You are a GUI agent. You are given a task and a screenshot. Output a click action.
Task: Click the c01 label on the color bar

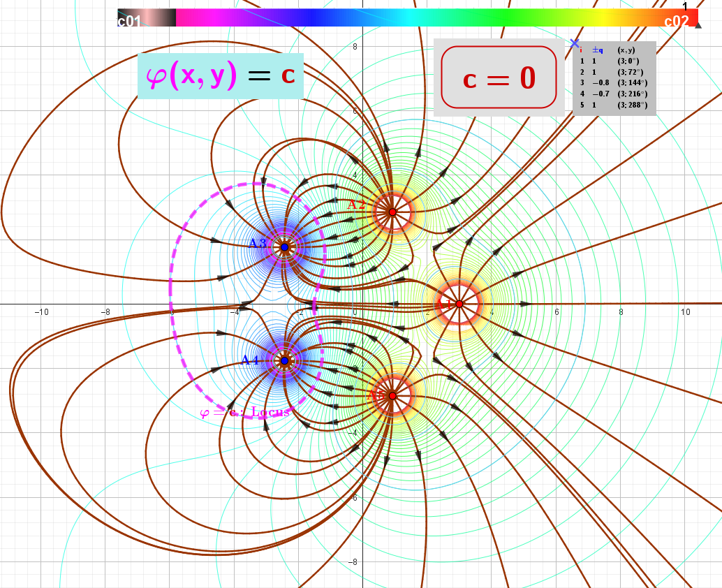[129, 21]
